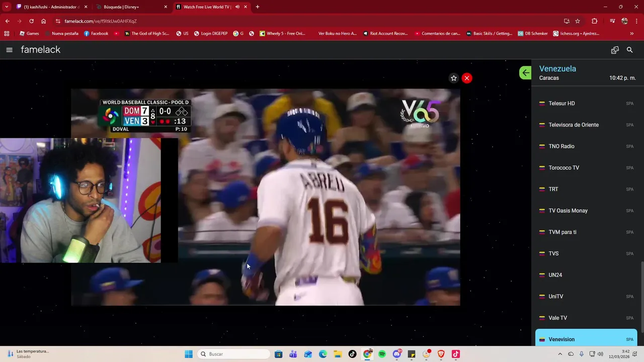Open the Facebook bookmark
Viewport: 644px width, 362px height.
coord(96,34)
